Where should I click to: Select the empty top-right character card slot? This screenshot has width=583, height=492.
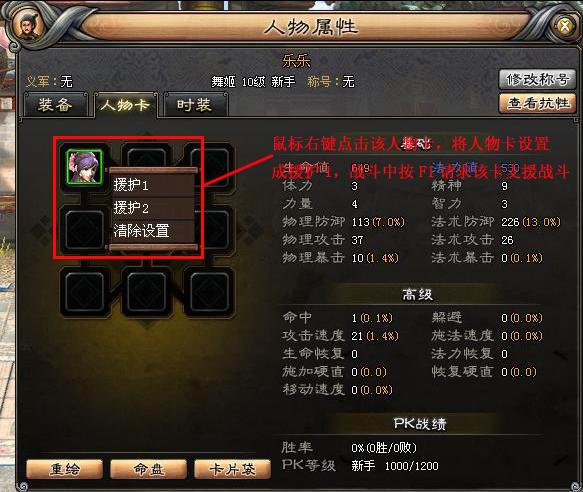(209, 162)
